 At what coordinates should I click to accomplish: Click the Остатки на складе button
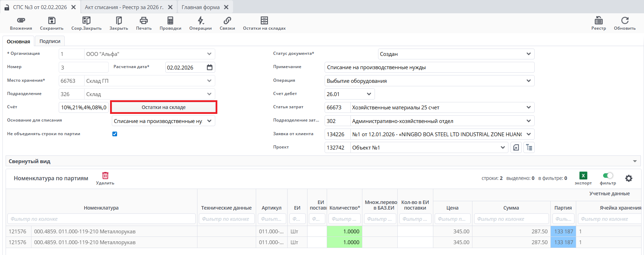click(x=164, y=107)
